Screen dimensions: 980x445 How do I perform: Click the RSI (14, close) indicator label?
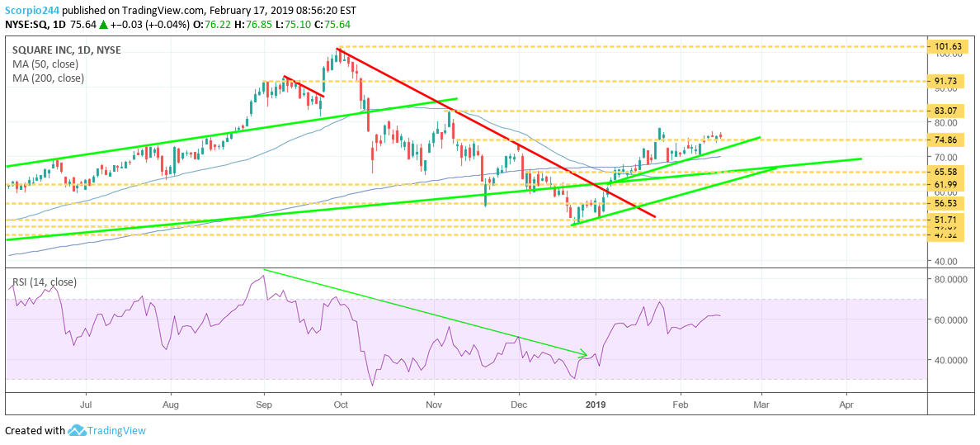45,282
